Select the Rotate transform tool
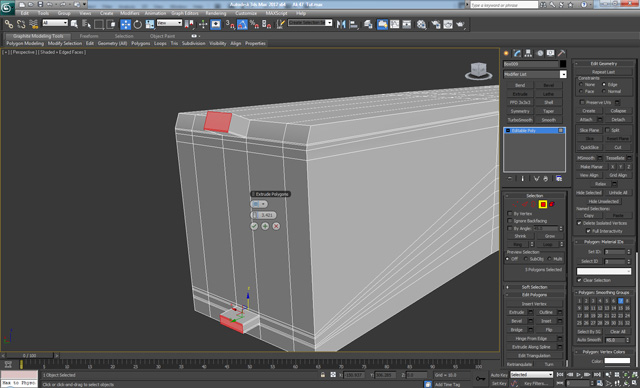Image resolution: width=640 pixels, height=388 pixels. [138, 24]
